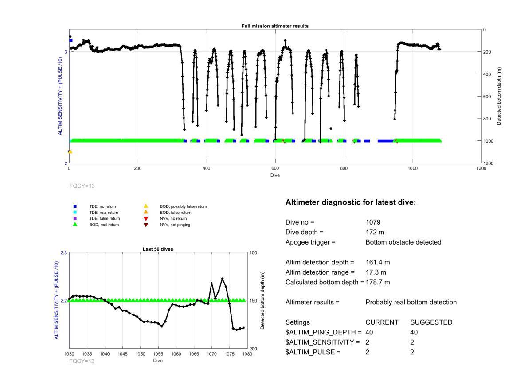The width and height of the screenshot is (532, 392).
Task: Select the calculated bottom depth value "178.7 m"
Action: coord(378,282)
